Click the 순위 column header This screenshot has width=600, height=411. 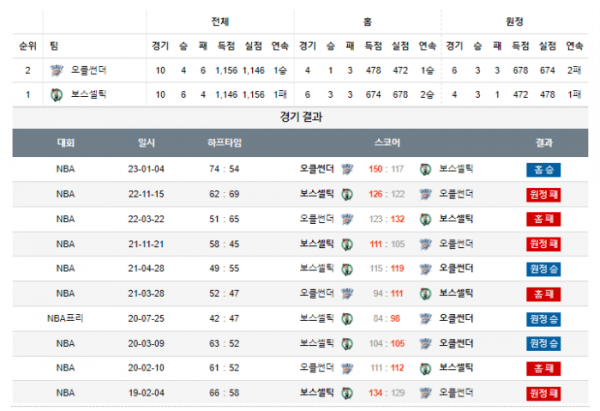coord(28,46)
